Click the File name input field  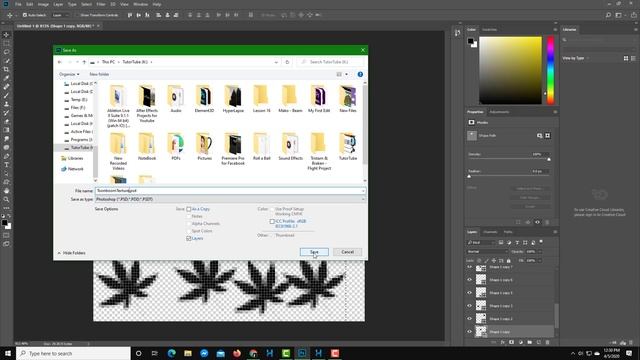[230, 191]
